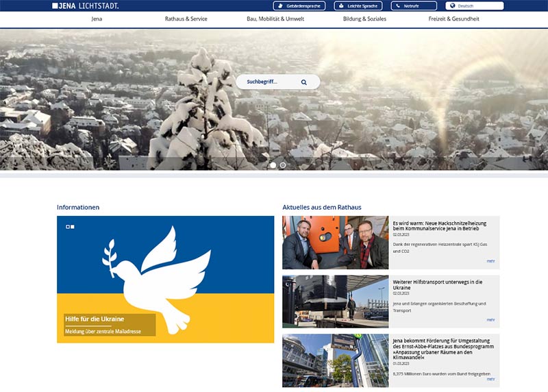Click the hand icon for Gebärdensprache
This screenshot has width=548, height=392.
point(280,6)
